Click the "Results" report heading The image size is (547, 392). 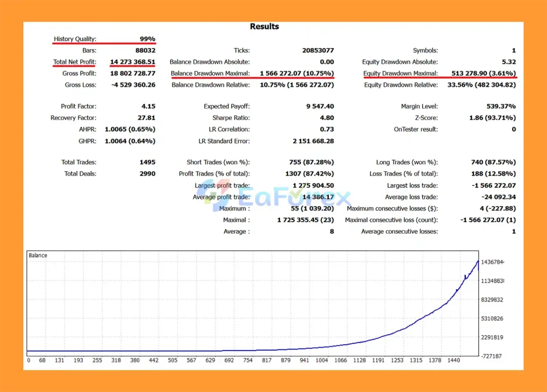click(x=264, y=26)
